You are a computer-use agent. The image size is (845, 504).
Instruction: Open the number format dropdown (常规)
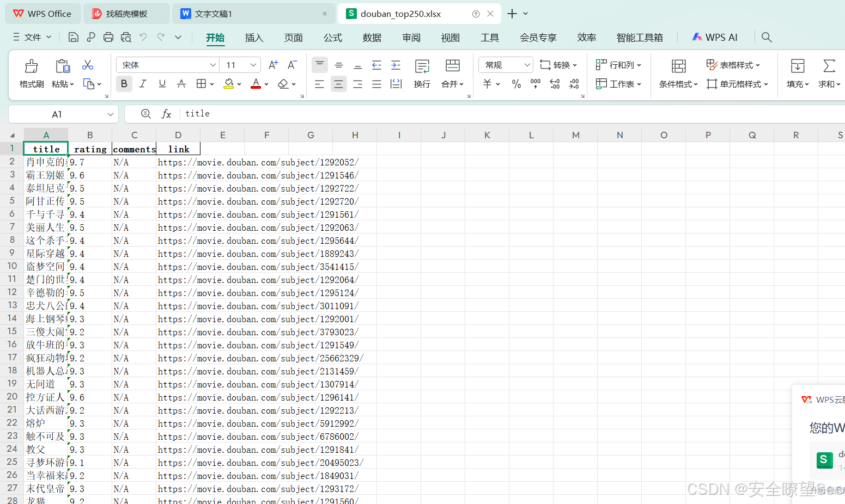point(527,65)
